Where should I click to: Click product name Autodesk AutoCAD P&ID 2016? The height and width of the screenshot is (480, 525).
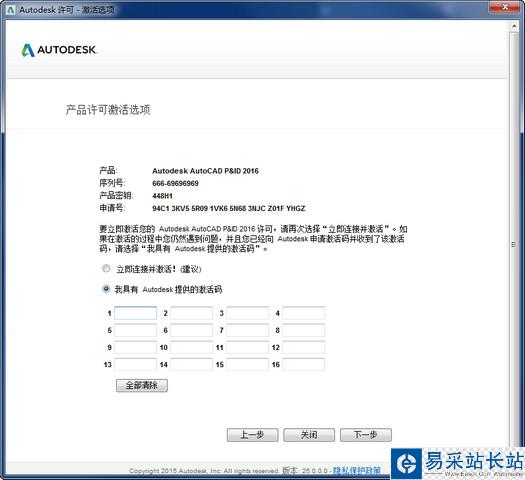(205, 171)
